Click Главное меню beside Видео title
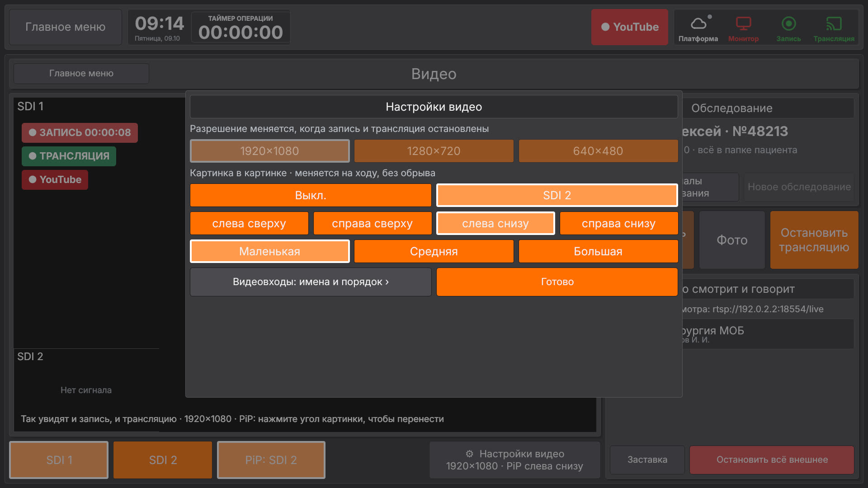 coord(81,73)
